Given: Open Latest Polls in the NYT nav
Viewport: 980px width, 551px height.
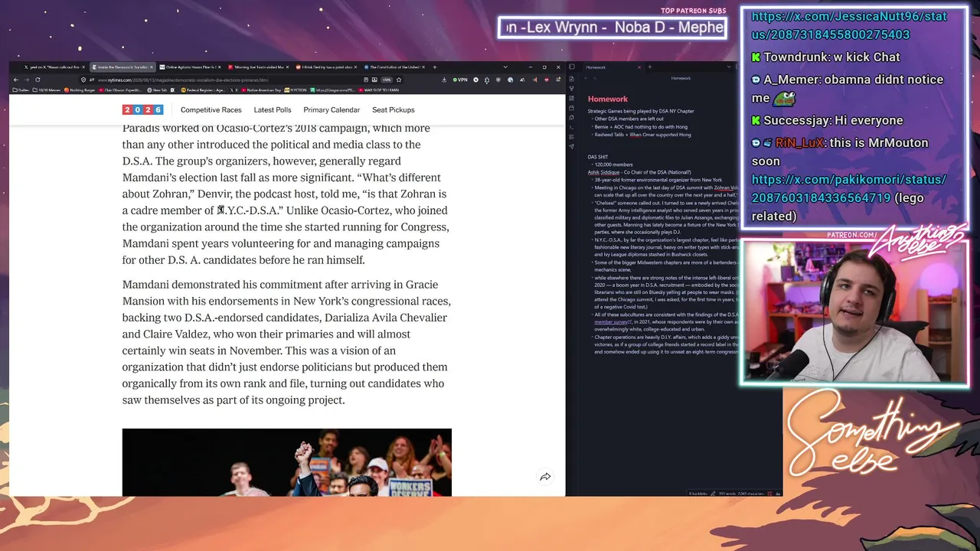Looking at the screenshot, I should click(x=273, y=109).
